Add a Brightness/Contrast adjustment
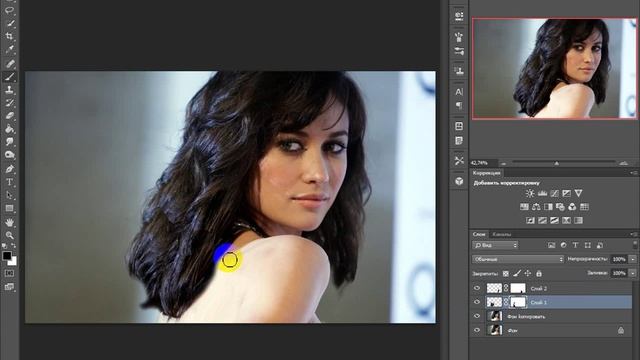This screenshot has width=640, height=360. pos(530,193)
